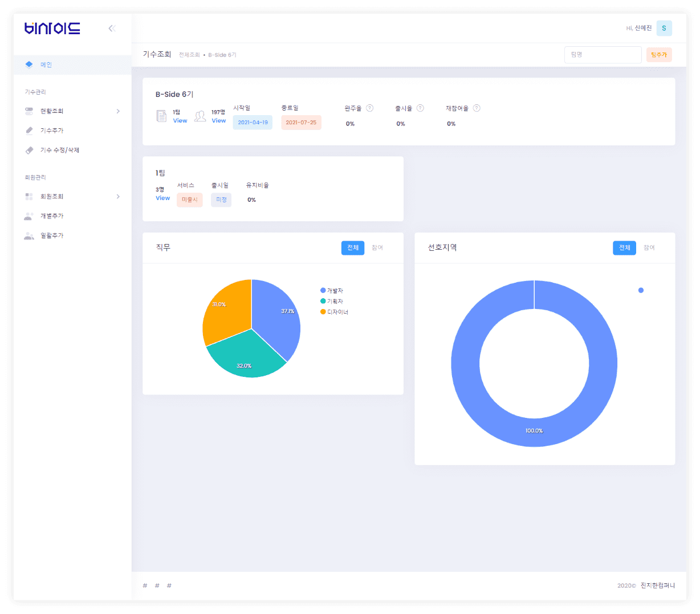Screen dimensions: 700x614
Task: Toggle 직무 chart to 참여
Action: 377,248
